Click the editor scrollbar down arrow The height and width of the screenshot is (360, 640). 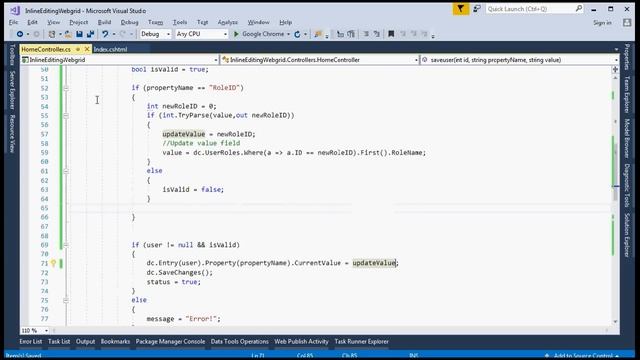616,322
